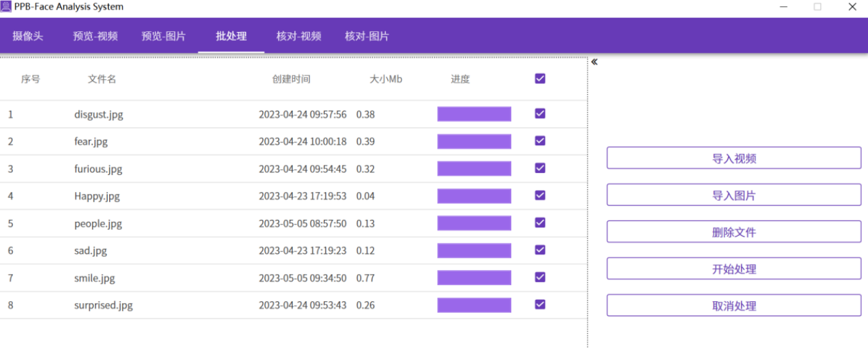Viewport: 868px width, 348px height.
Task: Switch to the 摄像头 tab
Action: [28, 37]
